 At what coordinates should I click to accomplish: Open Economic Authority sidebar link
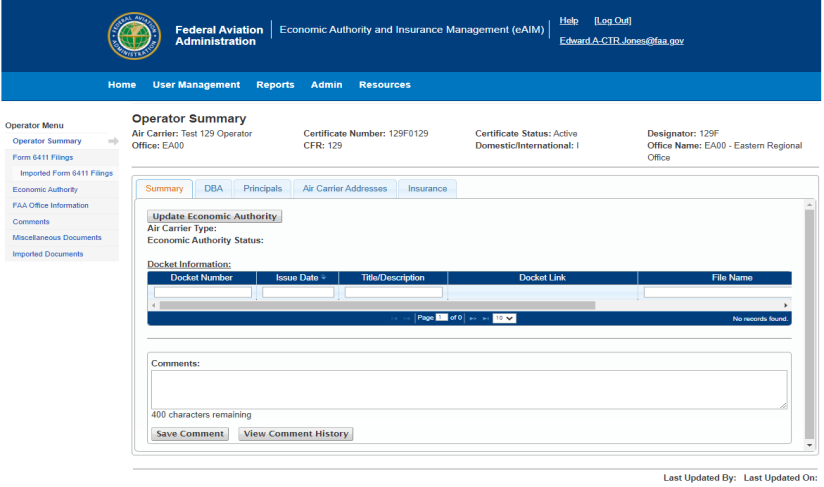tap(45, 189)
